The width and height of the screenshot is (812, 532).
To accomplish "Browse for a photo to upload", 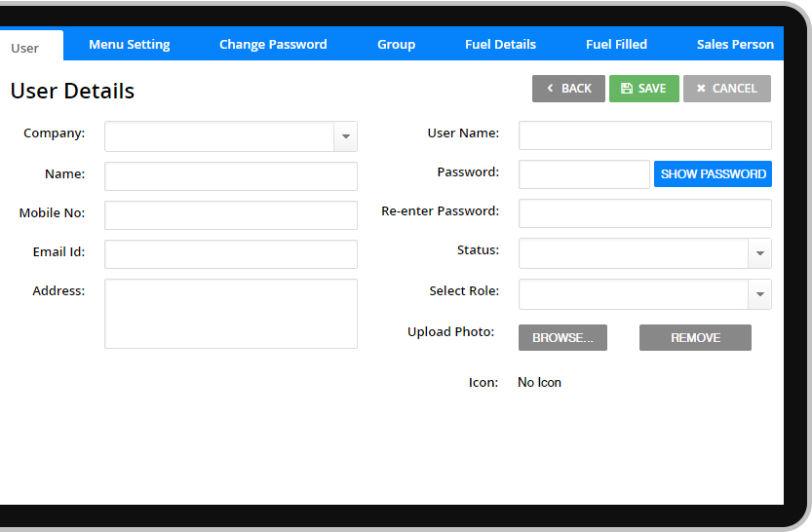I will [x=562, y=338].
